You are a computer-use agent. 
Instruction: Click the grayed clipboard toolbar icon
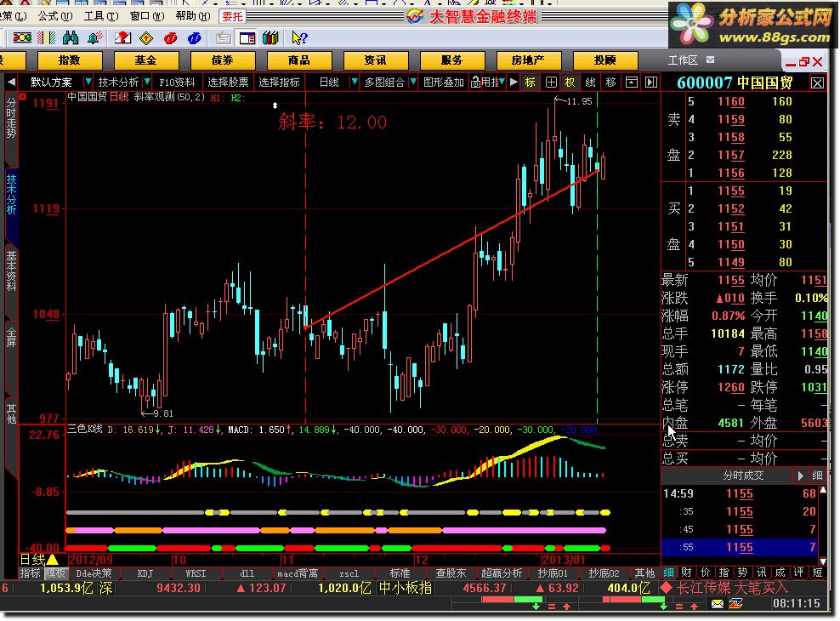[x=223, y=38]
